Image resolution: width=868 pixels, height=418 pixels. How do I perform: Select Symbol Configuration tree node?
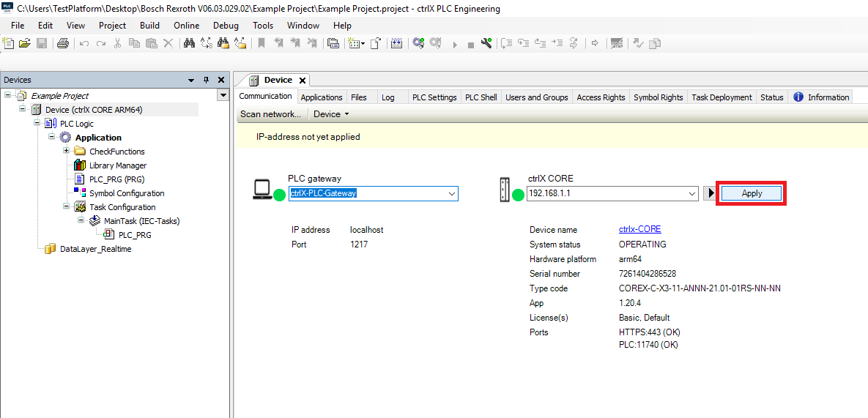[126, 193]
